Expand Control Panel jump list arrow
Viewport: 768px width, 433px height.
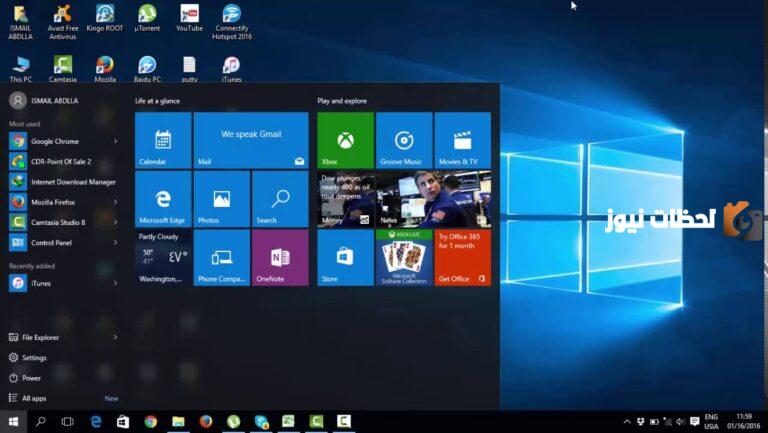point(116,242)
